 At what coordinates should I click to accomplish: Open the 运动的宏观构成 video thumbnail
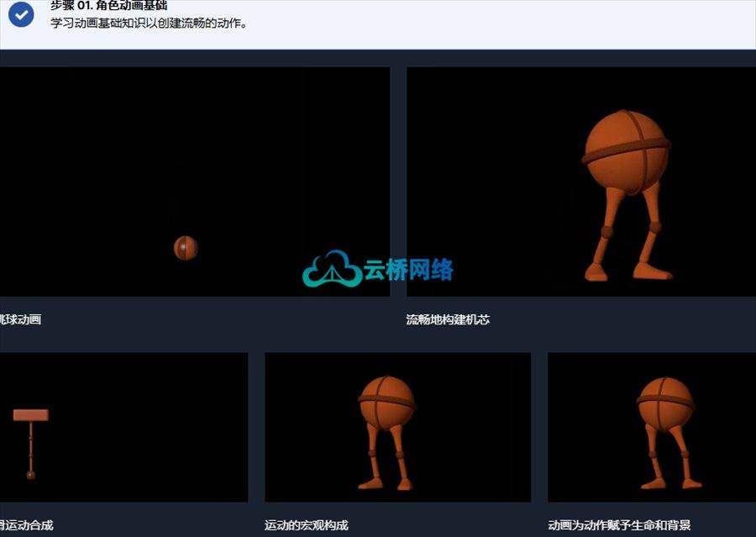pos(397,427)
